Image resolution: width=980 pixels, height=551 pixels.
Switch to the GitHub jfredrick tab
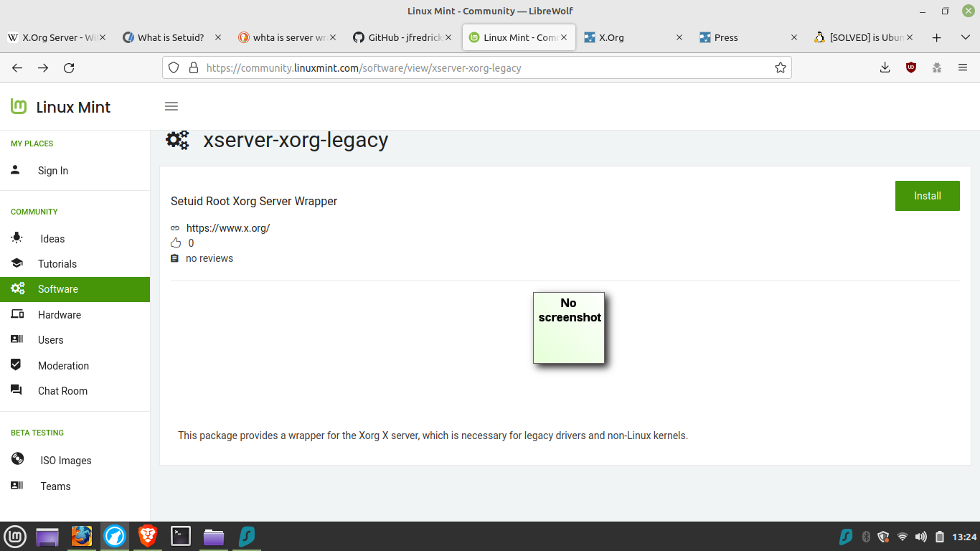click(x=402, y=37)
